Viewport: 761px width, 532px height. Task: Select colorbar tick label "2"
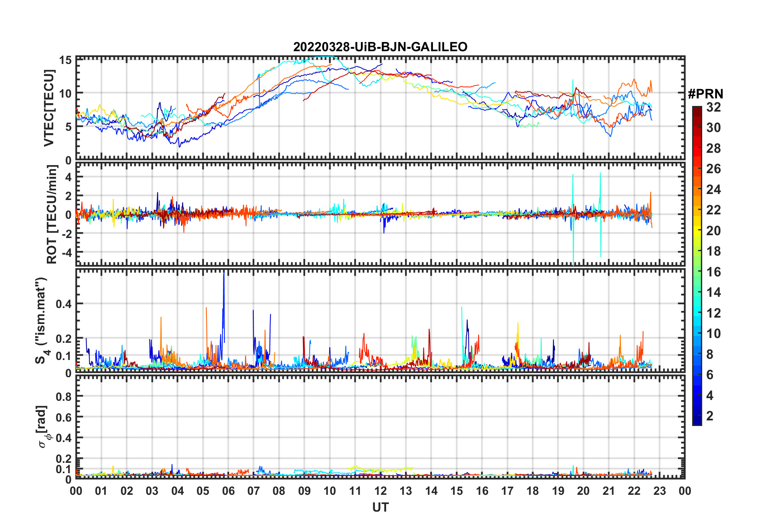coord(710,416)
